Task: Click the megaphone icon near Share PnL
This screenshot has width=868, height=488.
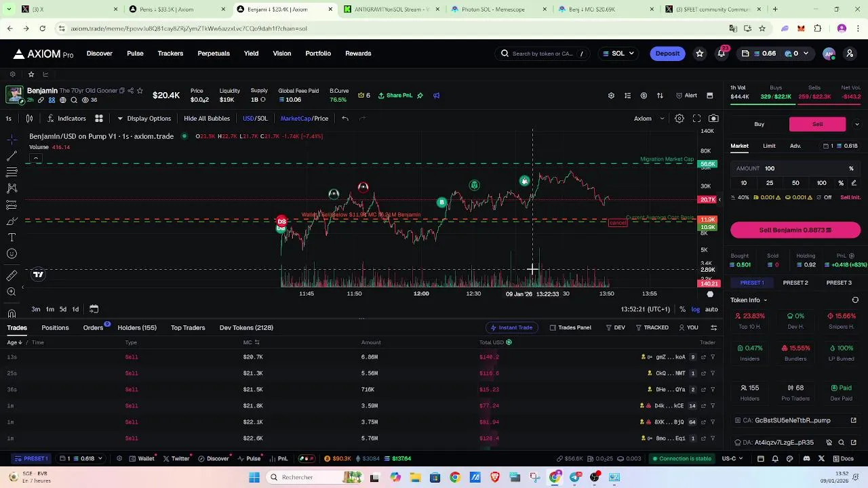Action: coord(436,96)
